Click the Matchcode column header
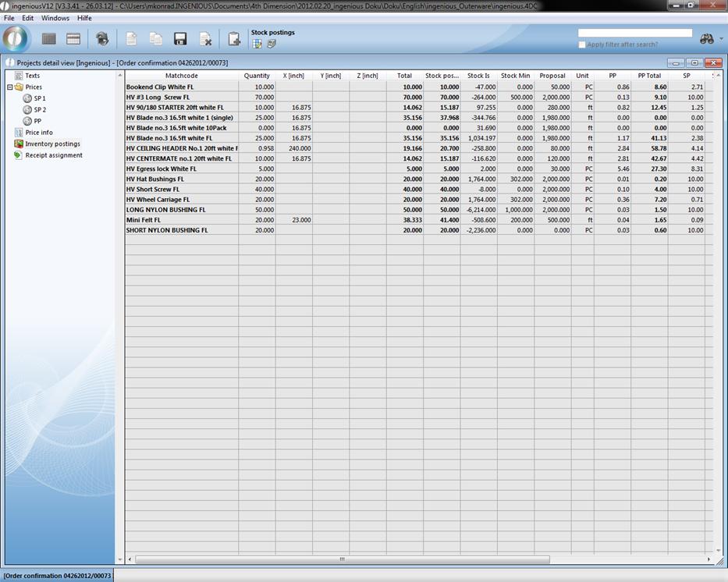This screenshot has height=582, width=728. point(182,76)
